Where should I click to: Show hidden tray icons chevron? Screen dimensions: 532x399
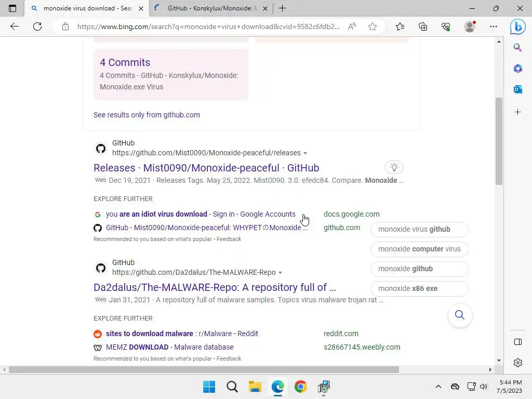438,387
